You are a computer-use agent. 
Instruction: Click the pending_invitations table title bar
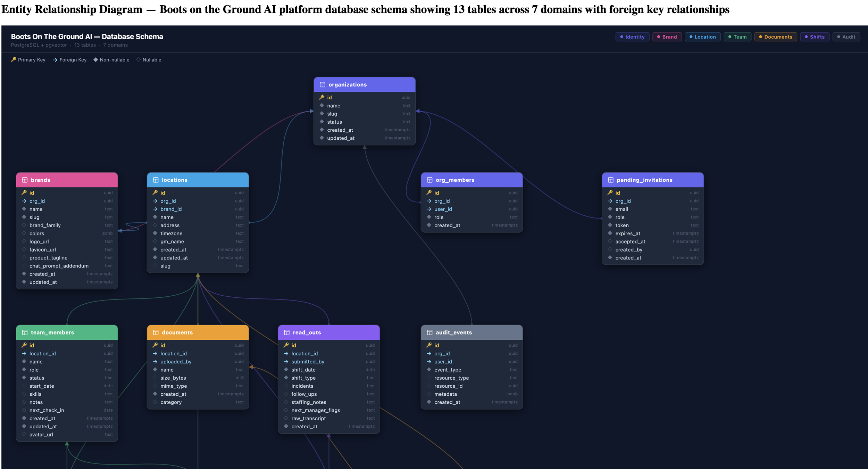pyautogui.click(x=653, y=180)
